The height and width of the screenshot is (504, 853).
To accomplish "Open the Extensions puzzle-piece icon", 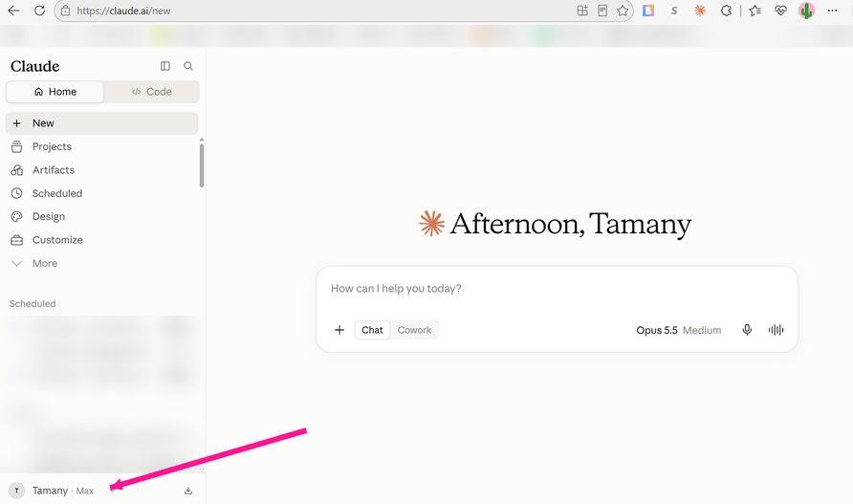I will 726,11.
